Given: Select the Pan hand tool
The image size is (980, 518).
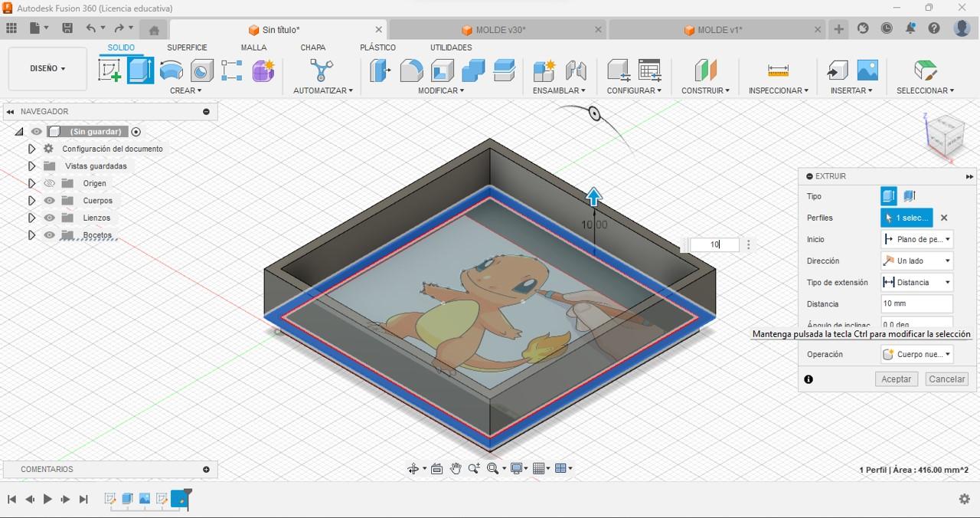Looking at the screenshot, I should 456,468.
